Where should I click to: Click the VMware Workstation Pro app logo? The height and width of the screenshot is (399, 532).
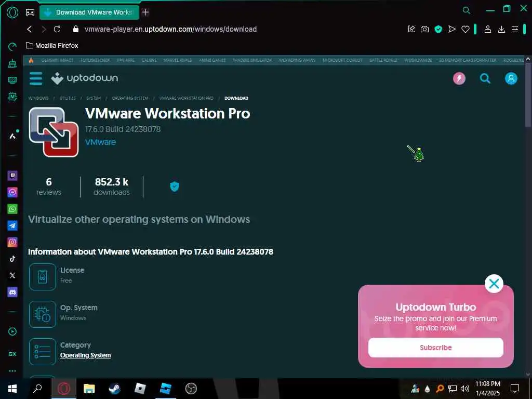coord(54,132)
